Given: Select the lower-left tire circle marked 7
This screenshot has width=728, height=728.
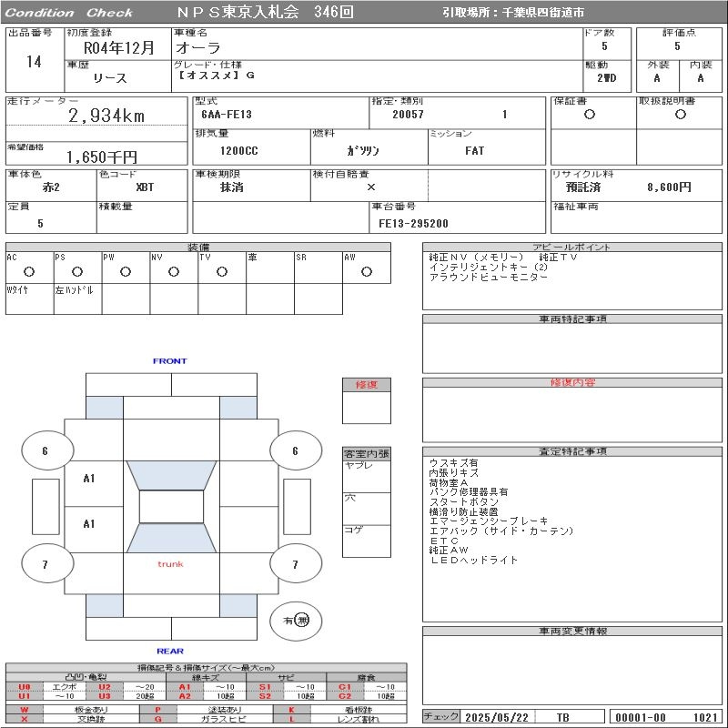Looking at the screenshot, I should point(45,565).
